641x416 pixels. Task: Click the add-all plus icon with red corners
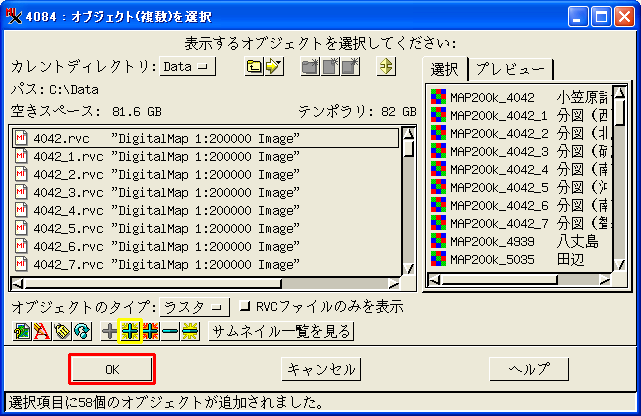[x=149, y=332]
